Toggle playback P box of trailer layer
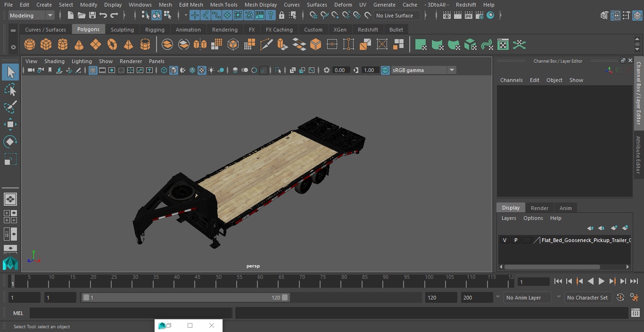The image size is (644, 332). click(x=516, y=240)
